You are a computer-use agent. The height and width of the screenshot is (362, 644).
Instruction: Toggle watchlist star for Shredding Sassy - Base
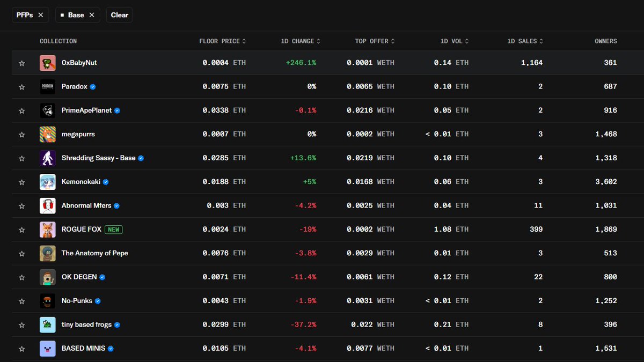pos(22,159)
